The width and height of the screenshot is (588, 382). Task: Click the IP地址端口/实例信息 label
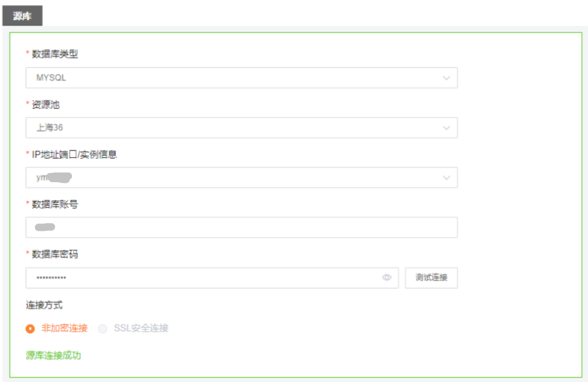coord(74,154)
